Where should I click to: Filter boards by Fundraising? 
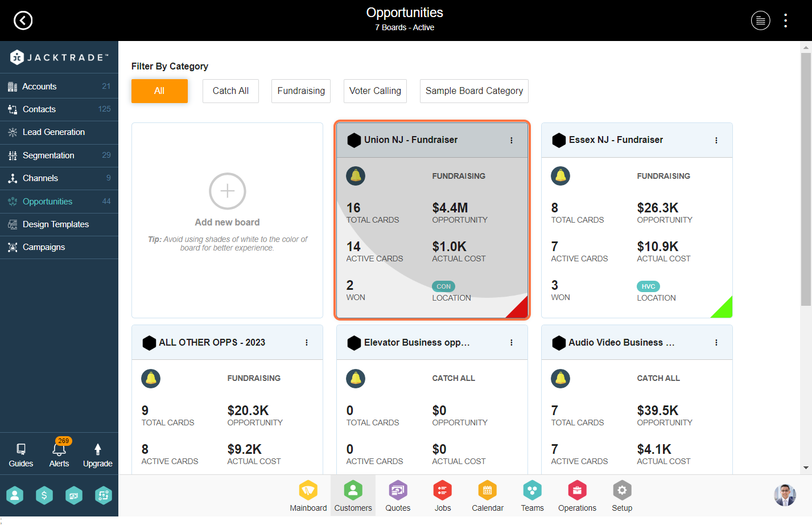click(301, 91)
